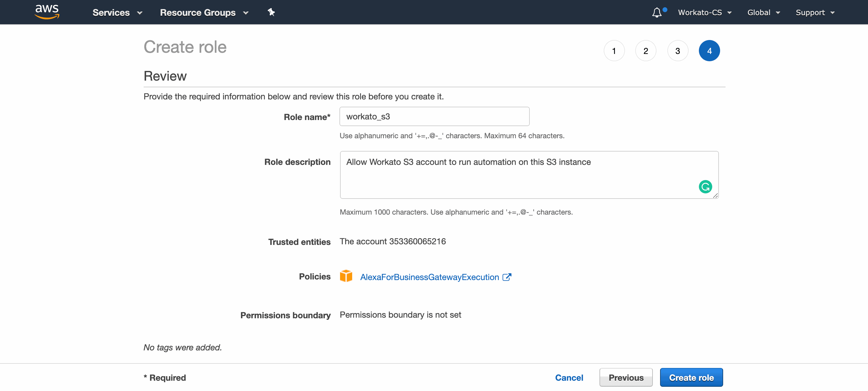
Task: Open the notifications bell icon
Action: [657, 12]
